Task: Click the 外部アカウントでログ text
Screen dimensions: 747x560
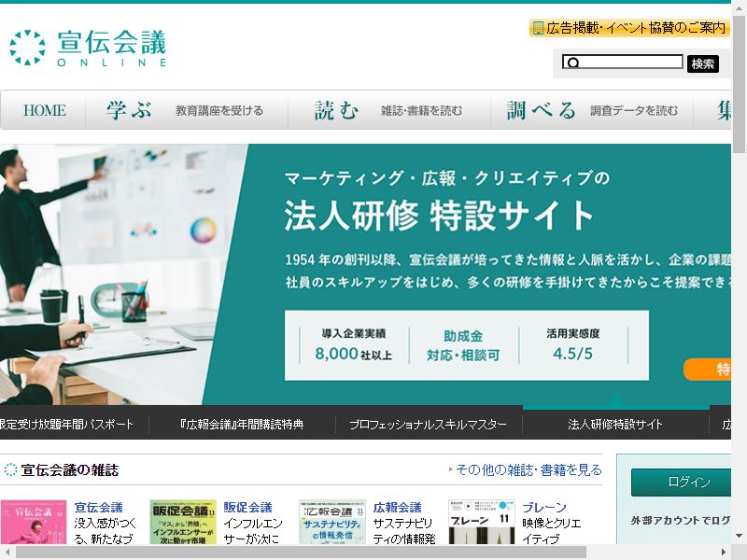Action: coord(681,521)
